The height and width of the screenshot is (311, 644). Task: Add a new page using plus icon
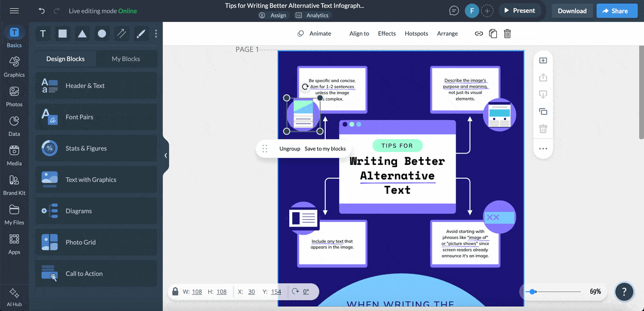point(543,61)
